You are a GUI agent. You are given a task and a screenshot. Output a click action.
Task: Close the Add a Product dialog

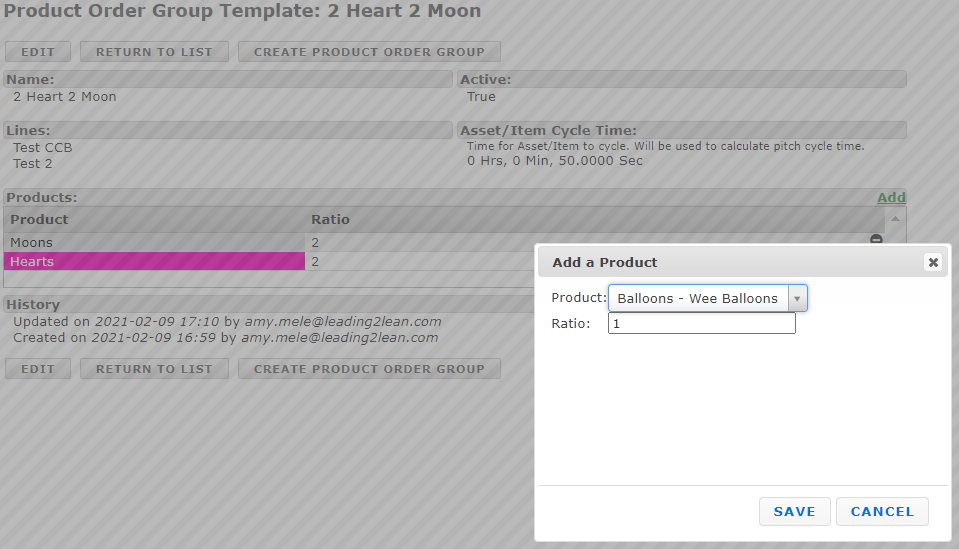933,262
